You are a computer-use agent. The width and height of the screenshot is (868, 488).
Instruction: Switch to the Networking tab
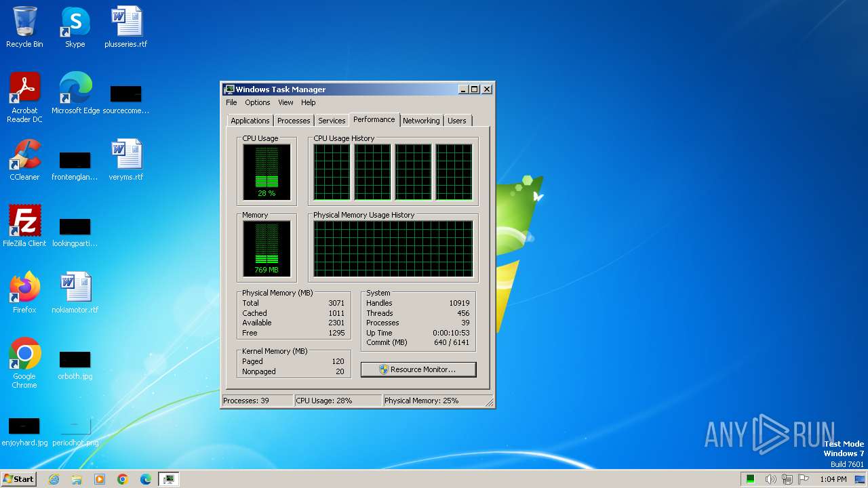click(421, 121)
